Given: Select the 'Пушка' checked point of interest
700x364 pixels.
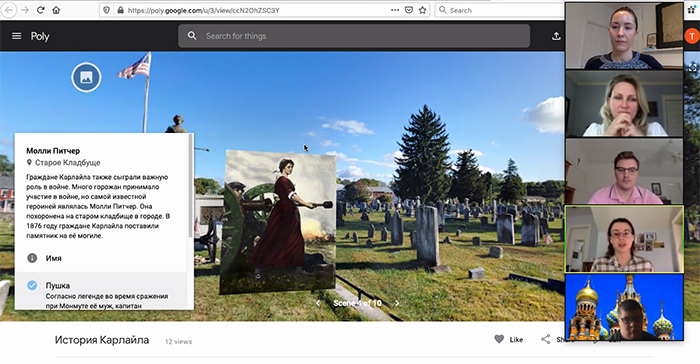Looking at the screenshot, I should [101, 290].
